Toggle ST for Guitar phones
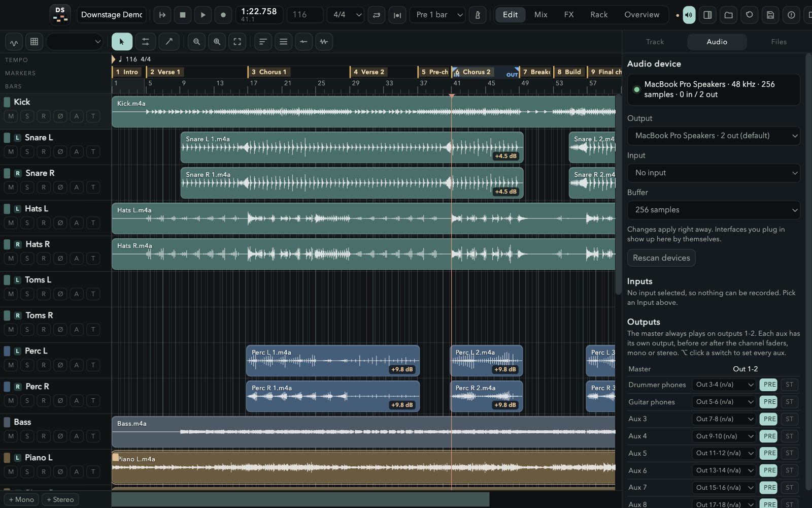 pyautogui.click(x=789, y=402)
